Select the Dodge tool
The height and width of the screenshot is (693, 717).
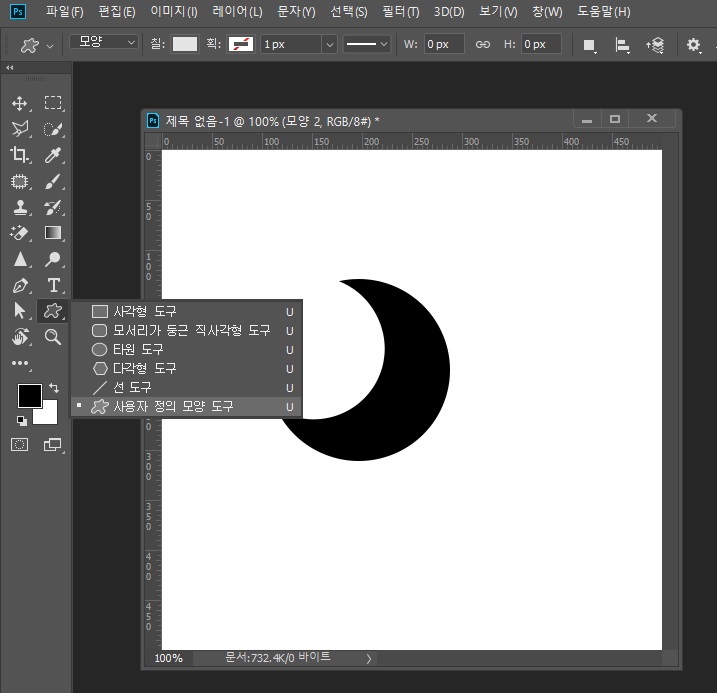click(53, 259)
